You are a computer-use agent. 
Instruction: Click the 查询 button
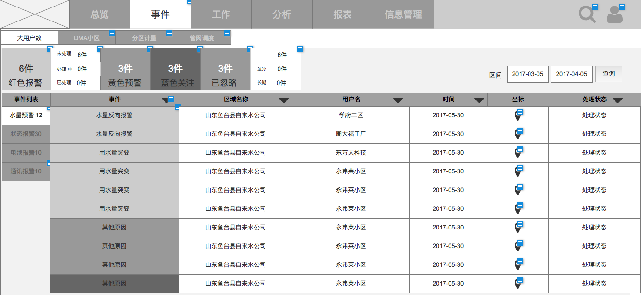[x=608, y=74]
